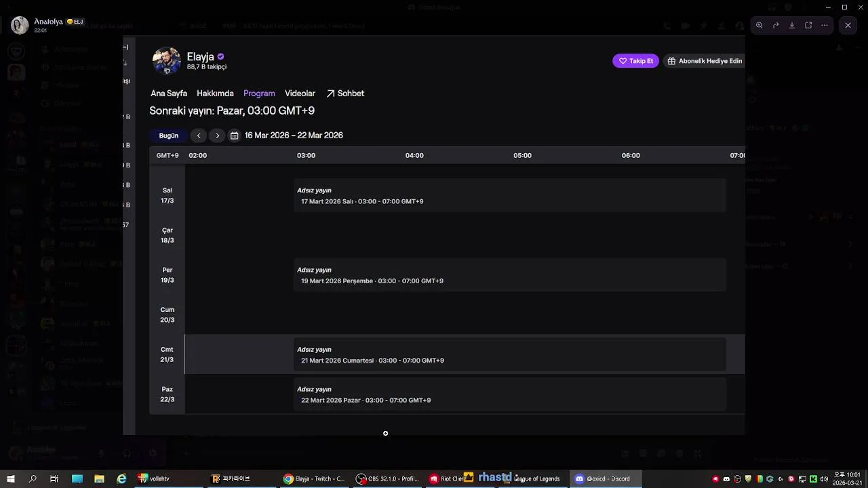Switch to the OBS 32.1.0 taskbar window

click(x=389, y=479)
